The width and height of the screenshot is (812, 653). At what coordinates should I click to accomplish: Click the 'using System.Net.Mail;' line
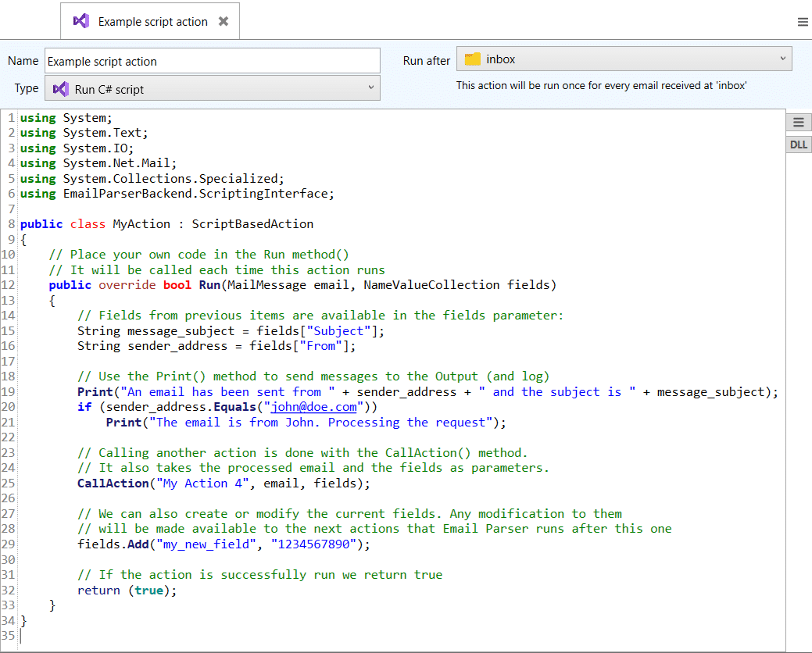pyautogui.click(x=98, y=163)
